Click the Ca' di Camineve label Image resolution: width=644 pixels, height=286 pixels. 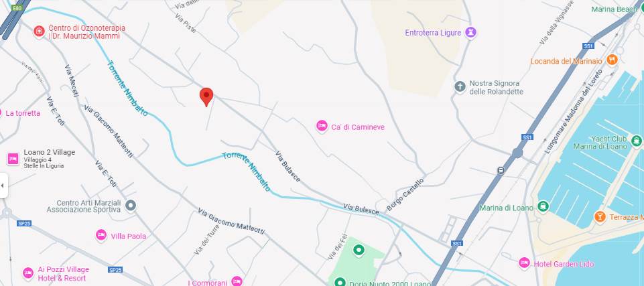click(358, 127)
